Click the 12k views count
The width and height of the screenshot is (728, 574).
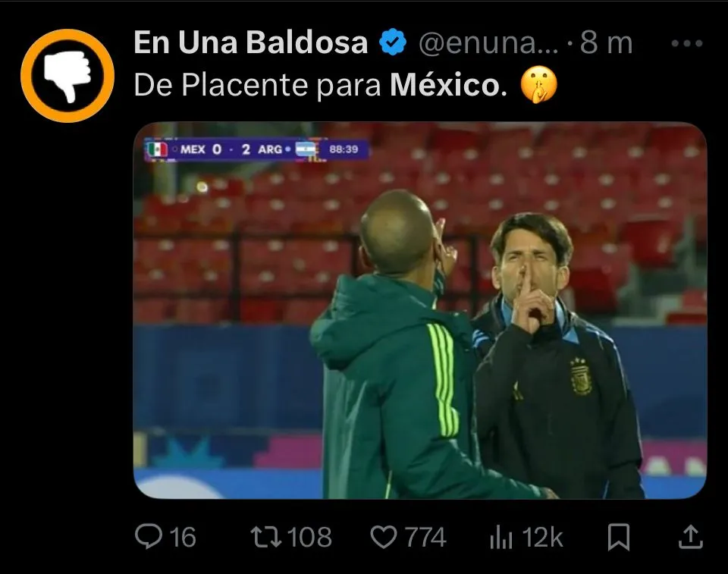pyautogui.click(x=542, y=538)
